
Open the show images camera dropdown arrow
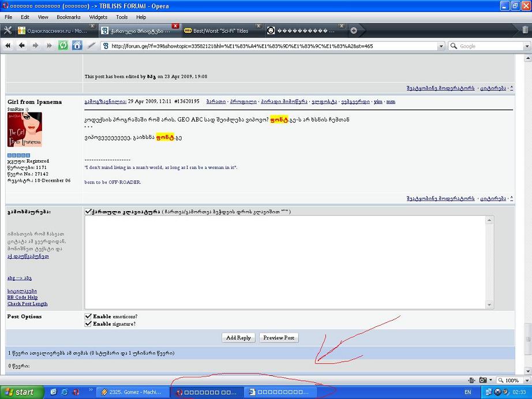click(x=490, y=380)
